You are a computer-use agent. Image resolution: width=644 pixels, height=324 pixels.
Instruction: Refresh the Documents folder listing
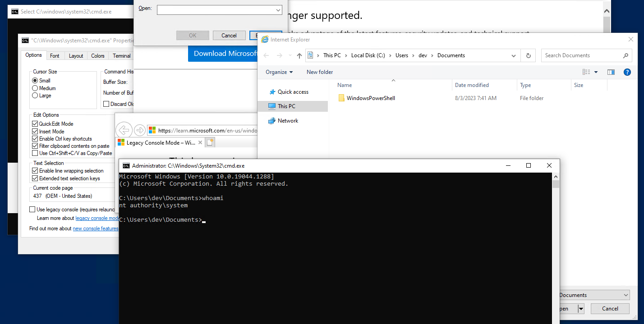(528, 55)
